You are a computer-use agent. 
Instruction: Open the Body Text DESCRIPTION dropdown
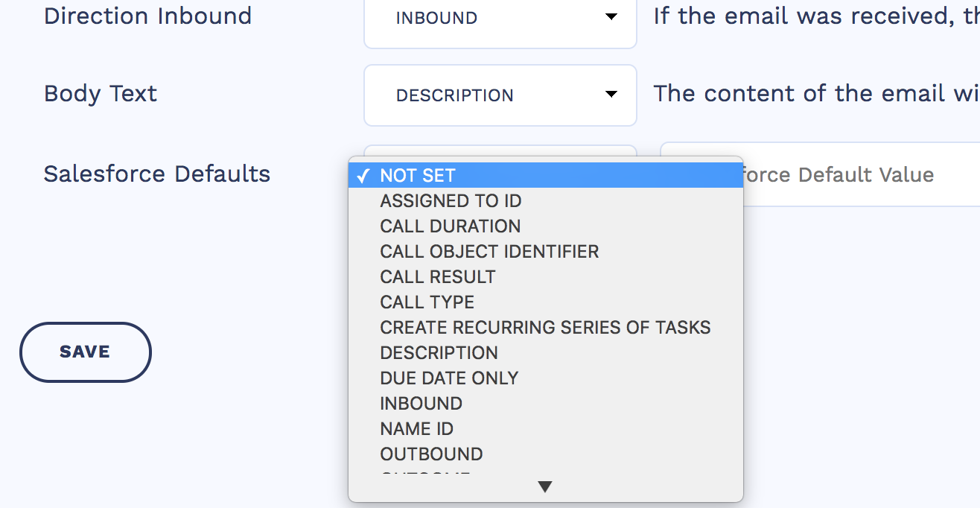click(500, 95)
